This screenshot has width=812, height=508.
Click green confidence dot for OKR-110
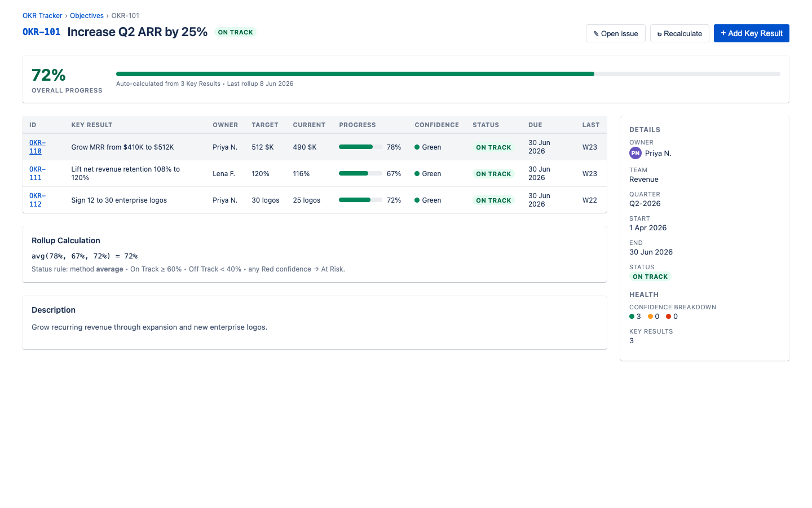click(x=417, y=147)
